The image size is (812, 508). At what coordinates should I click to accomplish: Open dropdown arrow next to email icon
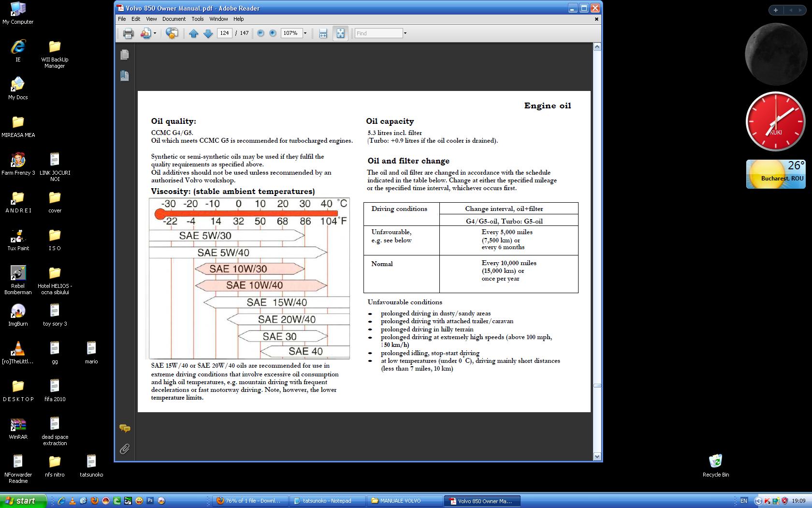(x=155, y=33)
